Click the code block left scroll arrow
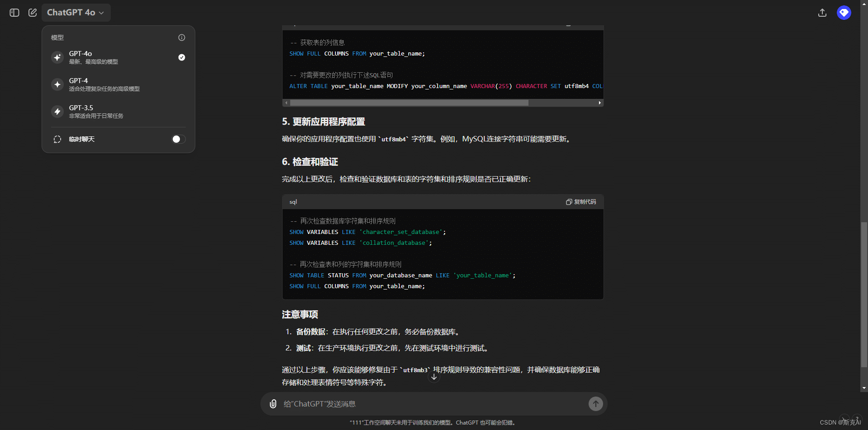The width and height of the screenshot is (868, 430). 286,103
